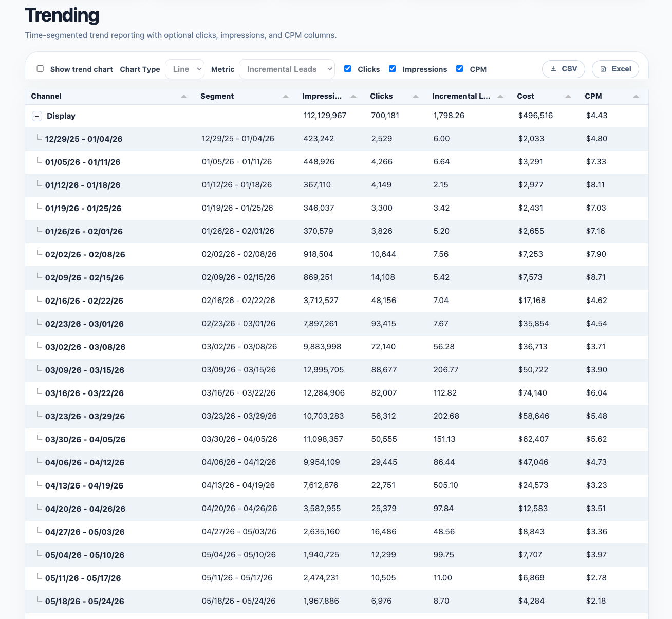672x619 pixels.
Task: Click the CPM column header label
Action: pos(593,96)
